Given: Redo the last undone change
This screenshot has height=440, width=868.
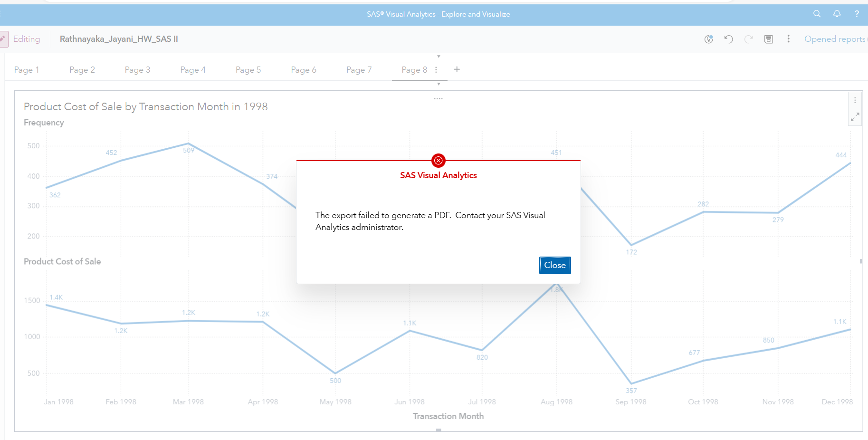Looking at the screenshot, I should click(x=748, y=39).
